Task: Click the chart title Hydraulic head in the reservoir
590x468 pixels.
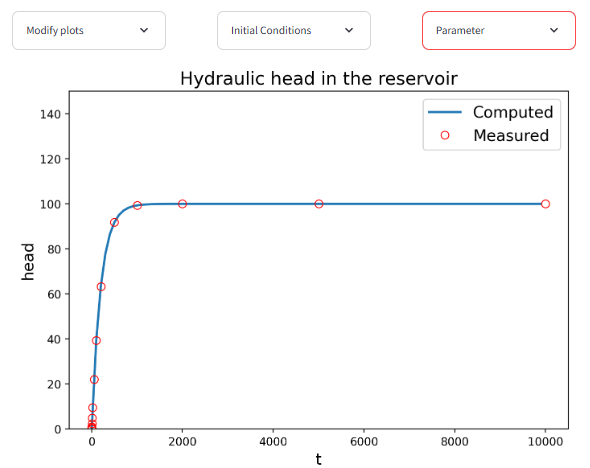Action: point(319,79)
